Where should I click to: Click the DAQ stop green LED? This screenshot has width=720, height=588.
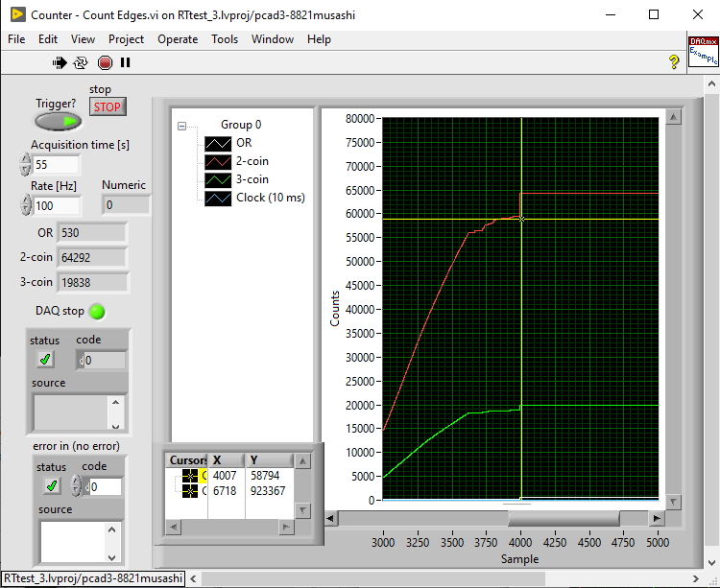[x=97, y=311]
